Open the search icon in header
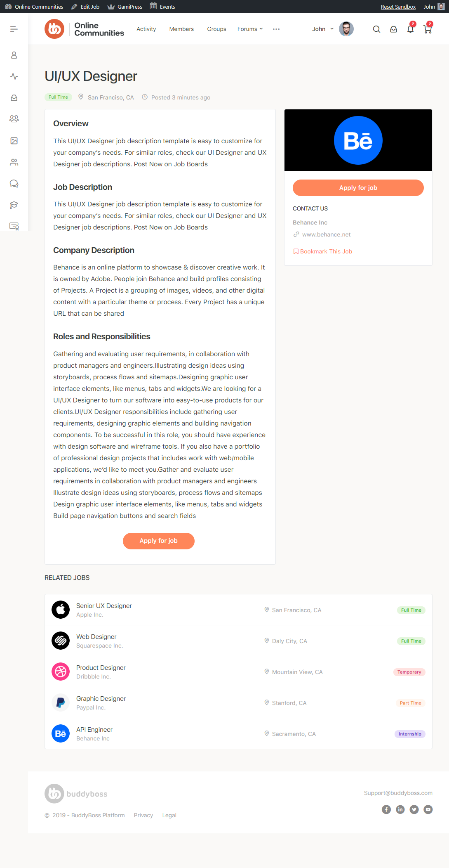 tap(376, 29)
